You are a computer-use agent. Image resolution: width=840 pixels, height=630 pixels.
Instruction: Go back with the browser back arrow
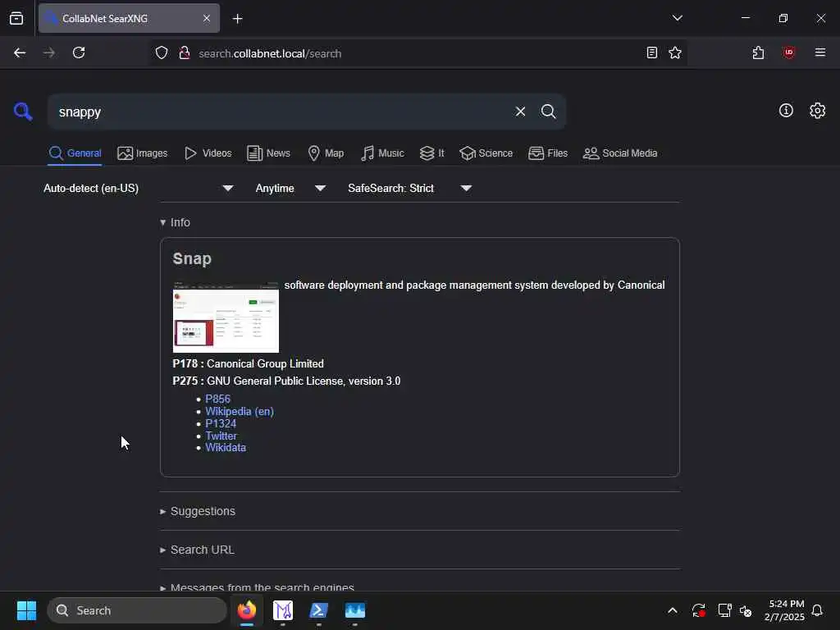20,53
